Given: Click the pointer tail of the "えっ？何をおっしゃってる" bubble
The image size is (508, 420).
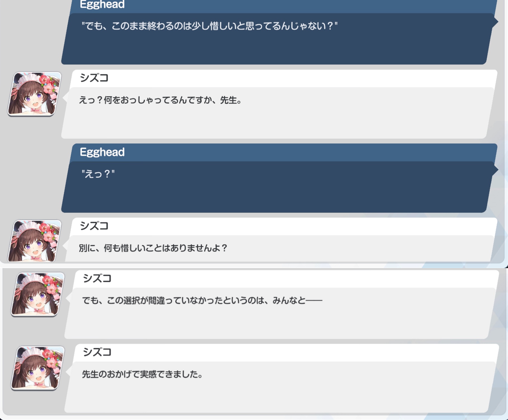Looking at the screenshot, I should click(65, 98).
